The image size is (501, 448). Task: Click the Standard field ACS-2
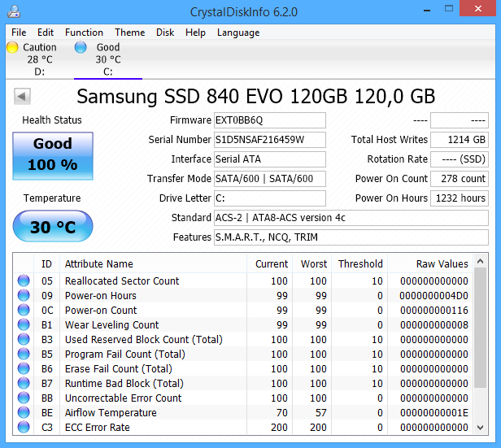click(x=351, y=218)
